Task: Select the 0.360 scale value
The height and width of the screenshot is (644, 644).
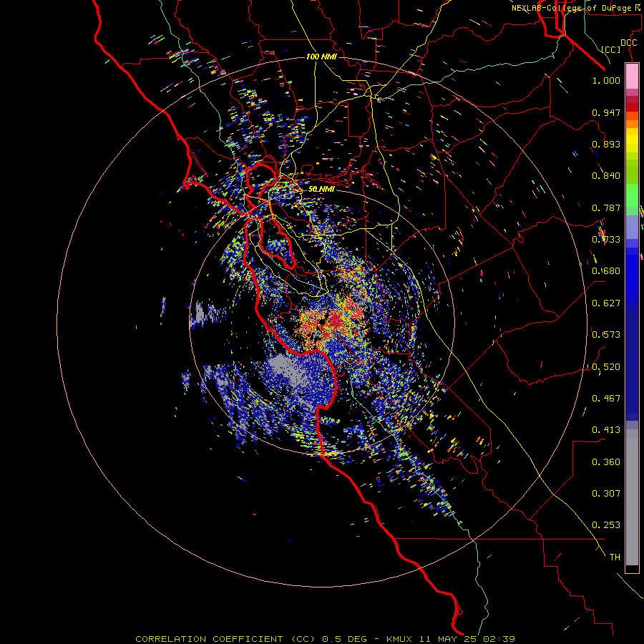Action: coord(606,462)
